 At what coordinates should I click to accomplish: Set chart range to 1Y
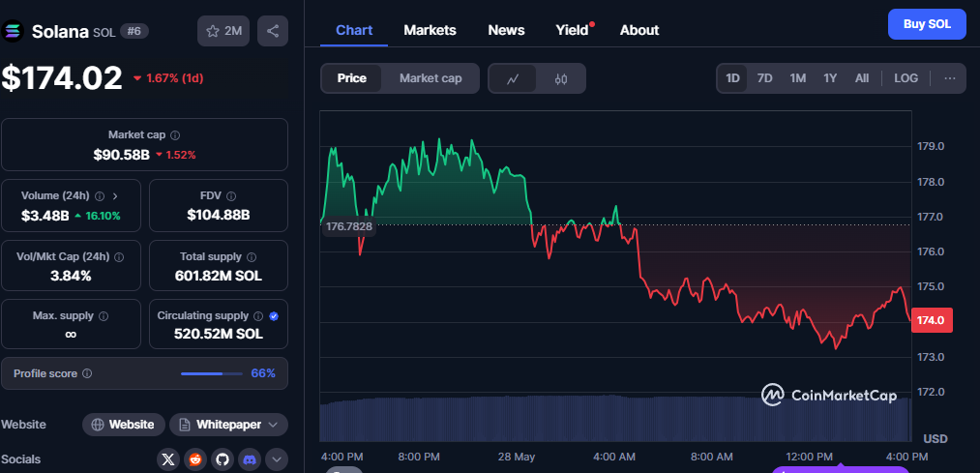830,78
